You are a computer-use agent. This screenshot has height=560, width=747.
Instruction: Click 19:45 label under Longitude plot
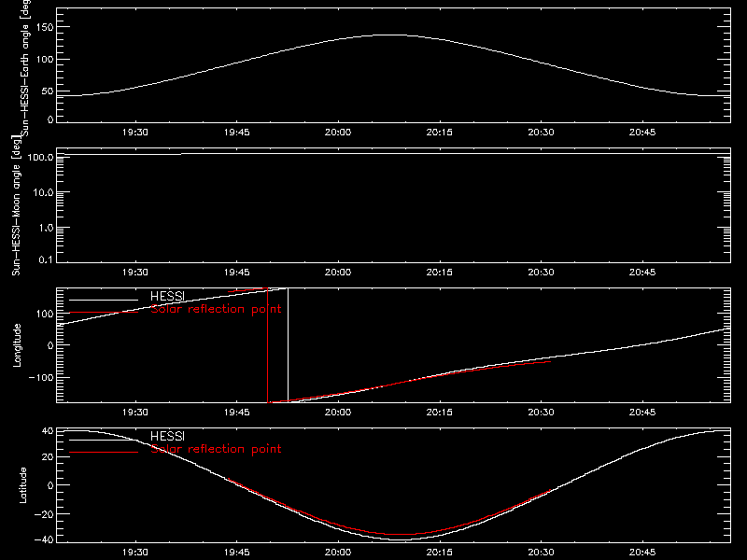point(237,413)
